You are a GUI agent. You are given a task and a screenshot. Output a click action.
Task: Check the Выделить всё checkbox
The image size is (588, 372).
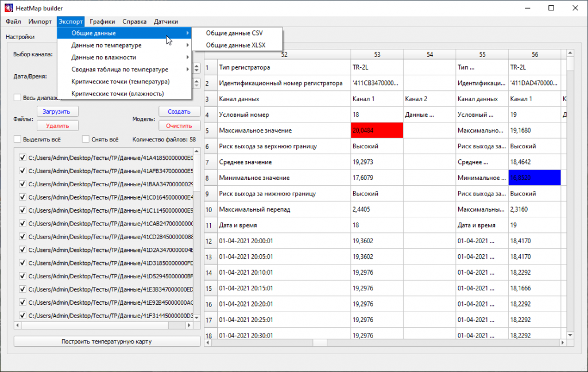17,139
